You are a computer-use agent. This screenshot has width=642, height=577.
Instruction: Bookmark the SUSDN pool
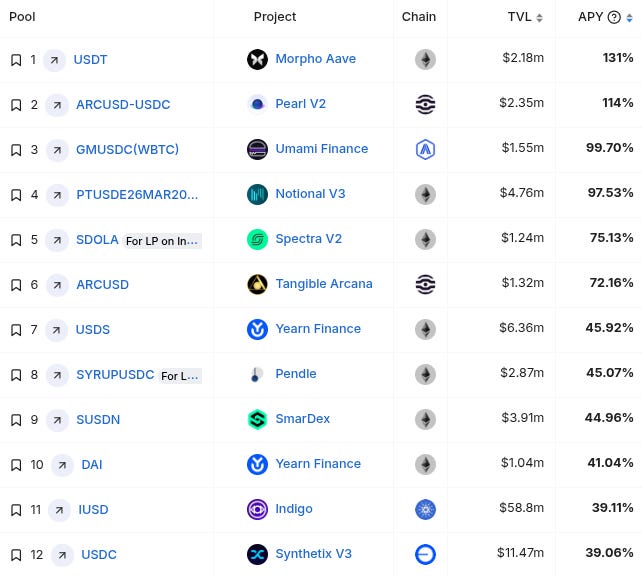16,420
